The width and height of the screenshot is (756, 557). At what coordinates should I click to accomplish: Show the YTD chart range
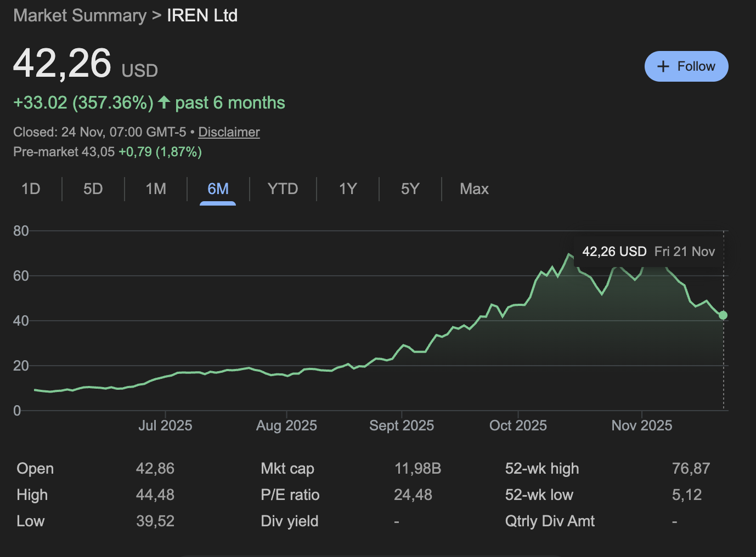[x=283, y=189]
